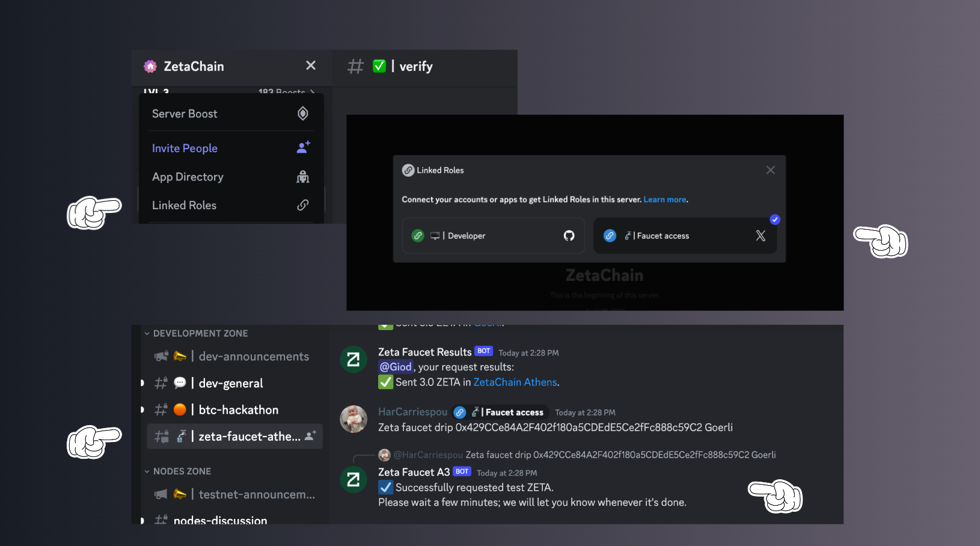Screen dimensions: 980x546
Task: Close the ZetaChain server menu
Action: pyautogui.click(x=311, y=66)
